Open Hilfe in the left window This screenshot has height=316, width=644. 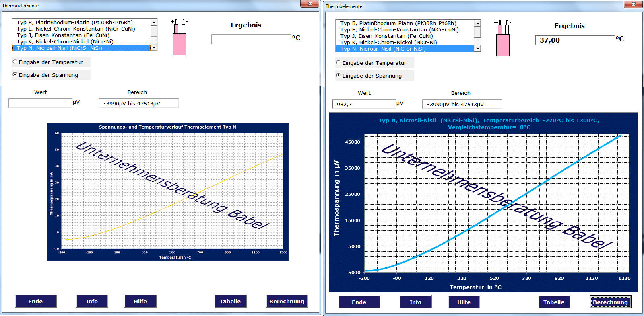click(x=140, y=301)
